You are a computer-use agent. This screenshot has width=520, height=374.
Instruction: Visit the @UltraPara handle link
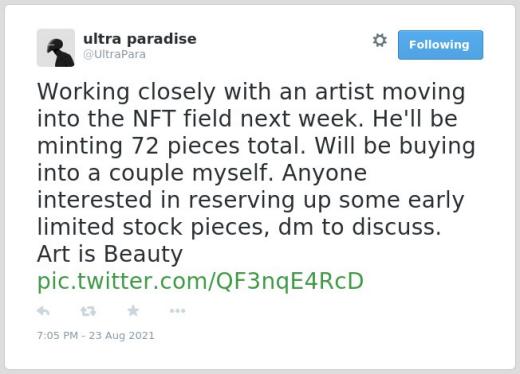(x=114, y=54)
